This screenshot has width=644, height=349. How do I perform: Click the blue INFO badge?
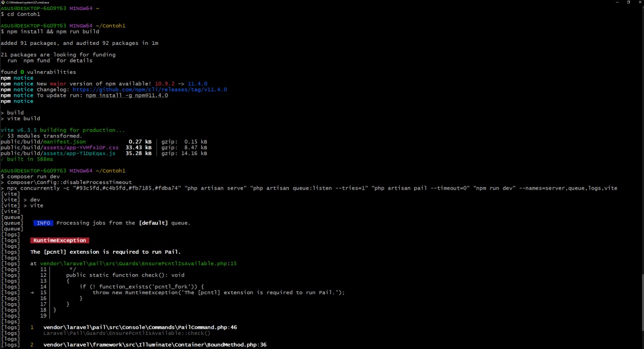(43, 223)
